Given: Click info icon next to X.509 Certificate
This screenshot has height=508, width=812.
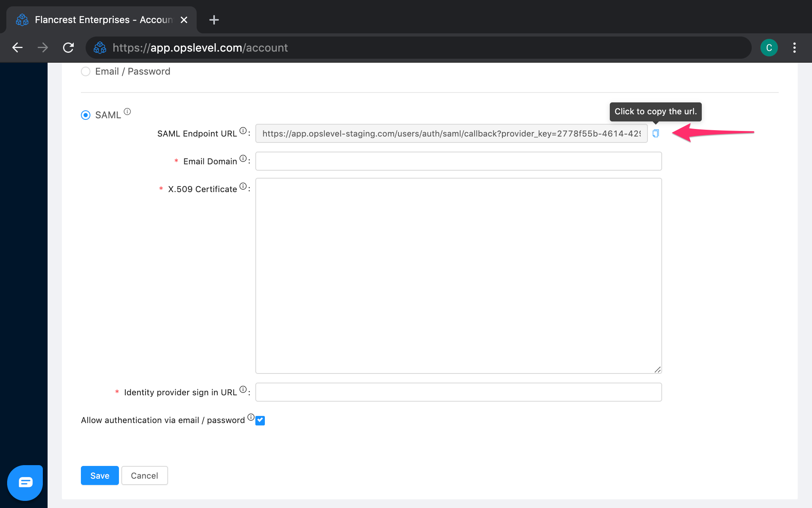Looking at the screenshot, I should point(243,186).
